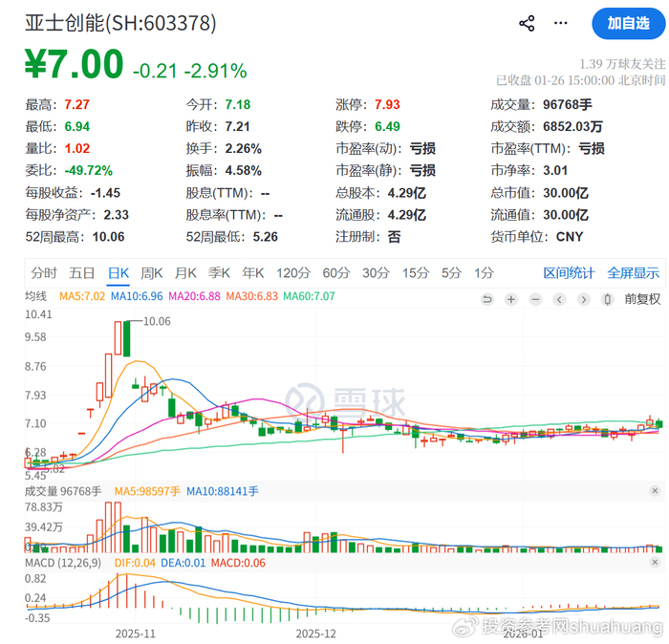
Task: Open the 前复权 adjustment dropdown
Action: [x=642, y=299]
